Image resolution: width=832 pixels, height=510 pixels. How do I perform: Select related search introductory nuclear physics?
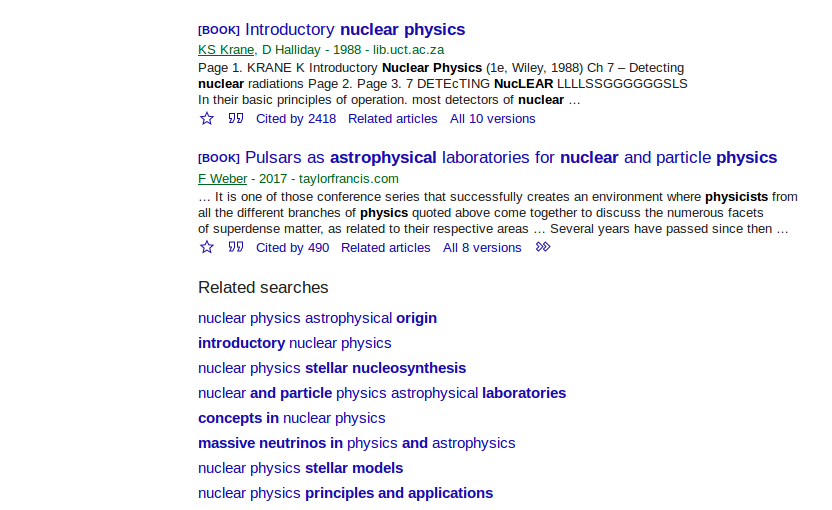pos(294,343)
